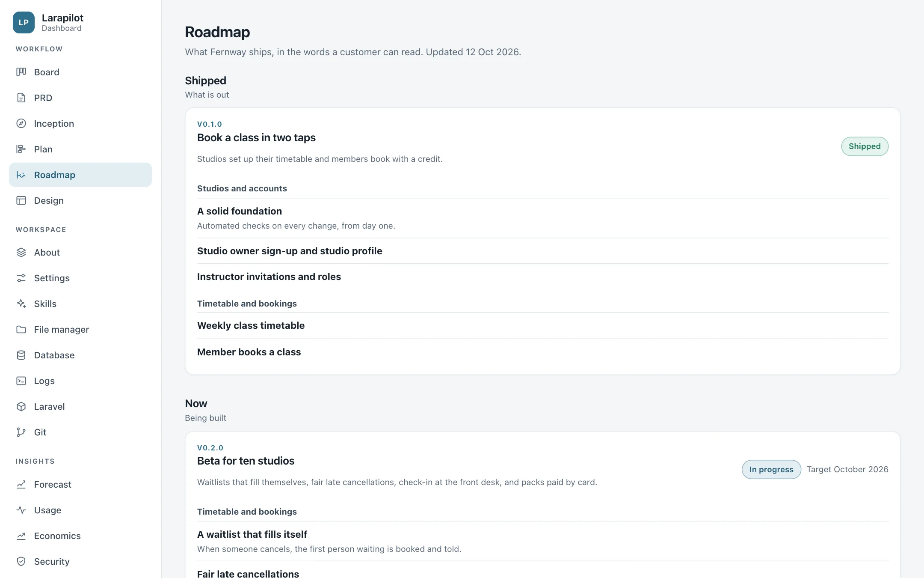Open the Board page from sidebar
Image resolution: width=924 pixels, height=578 pixels.
tap(80, 72)
